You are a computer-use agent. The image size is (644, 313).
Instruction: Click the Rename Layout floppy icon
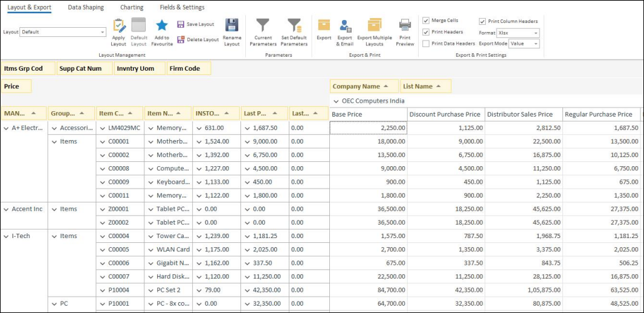pyautogui.click(x=232, y=25)
